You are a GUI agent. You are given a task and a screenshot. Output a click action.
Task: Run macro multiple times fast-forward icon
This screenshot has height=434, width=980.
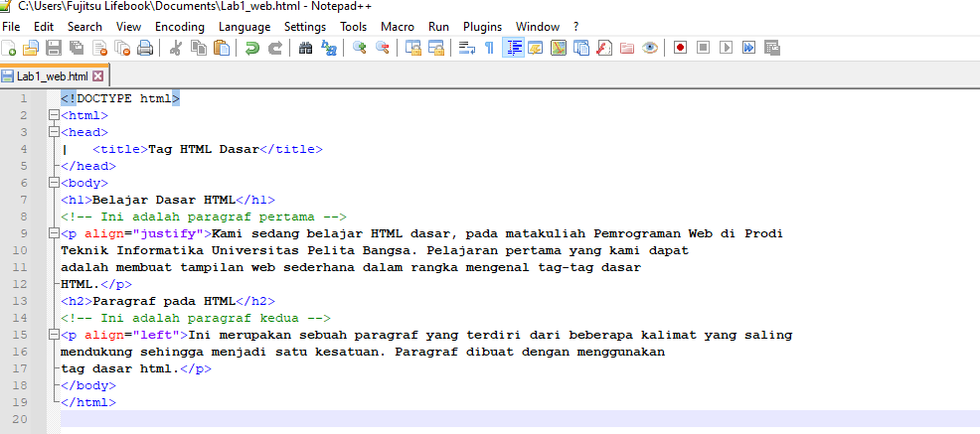[748, 48]
